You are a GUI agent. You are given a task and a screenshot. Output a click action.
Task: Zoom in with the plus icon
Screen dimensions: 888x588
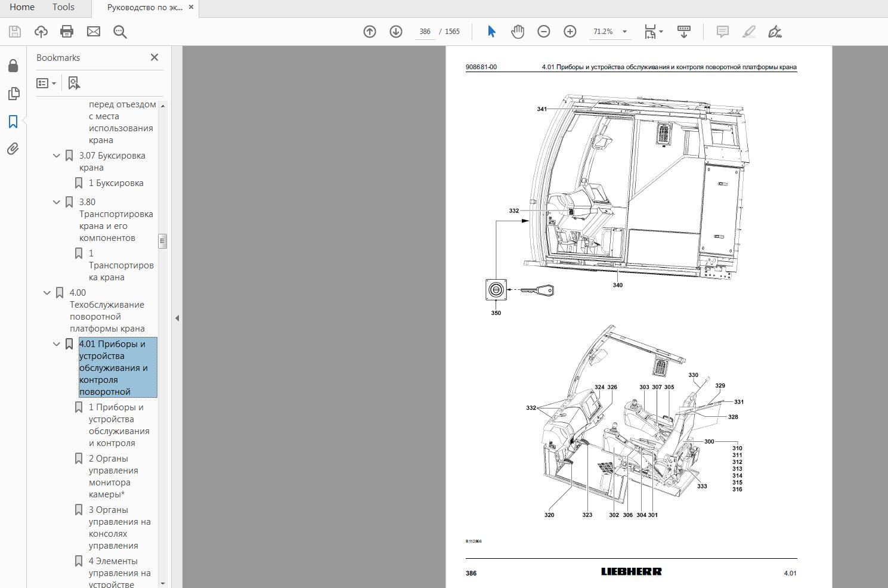pyautogui.click(x=570, y=32)
